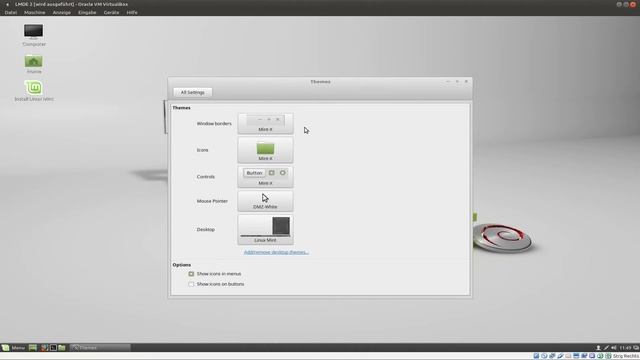Open the file manager panel launcher
Screen dimensions: 640x360
pos(62,348)
